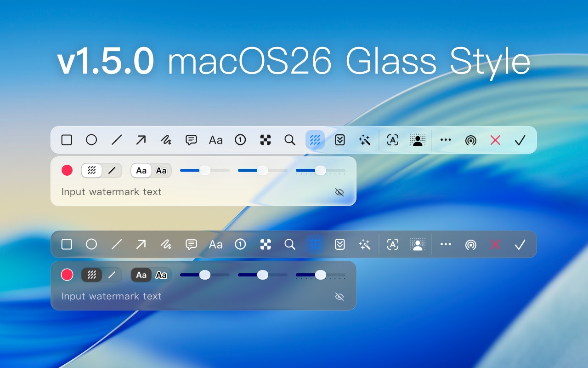Click the broadcast signal icon in light toolbar
Viewport: 588px width, 368px height.
point(470,140)
